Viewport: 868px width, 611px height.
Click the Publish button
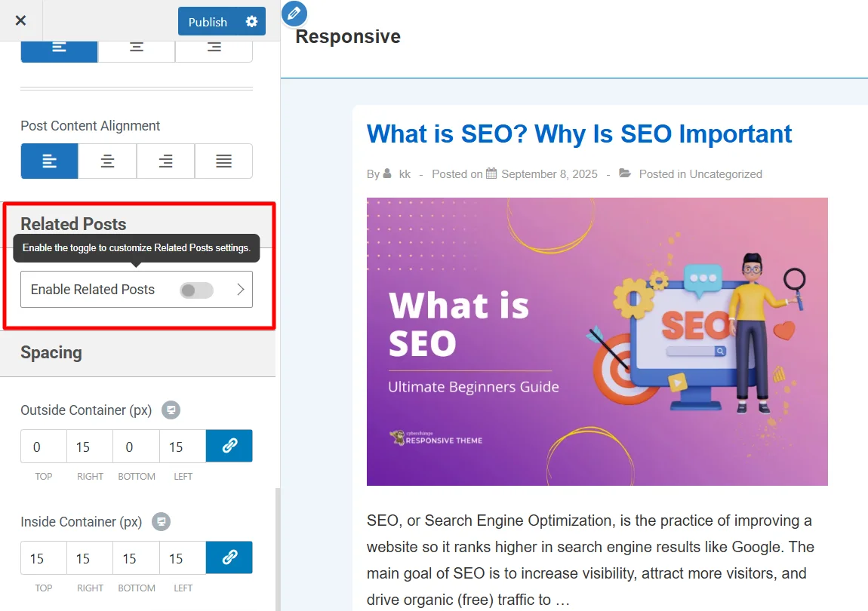point(208,22)
